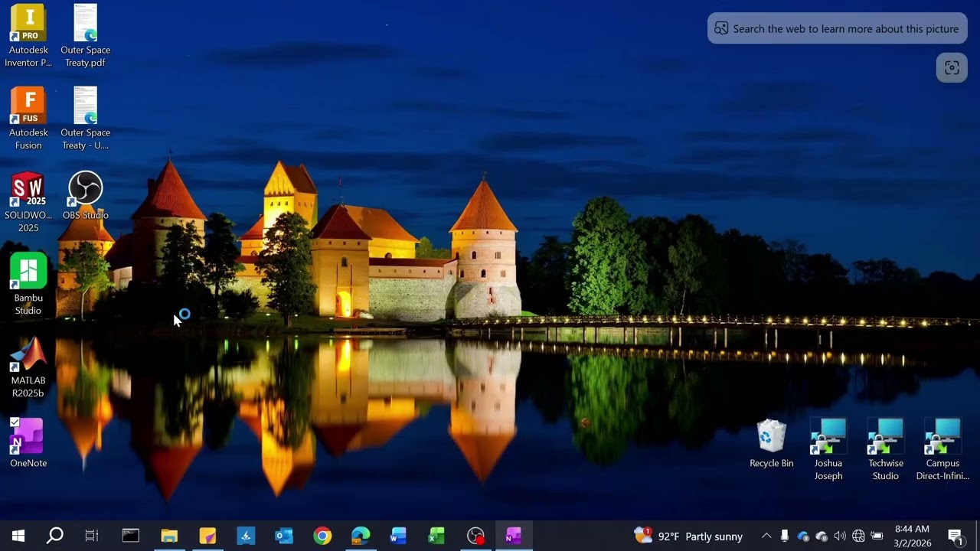
Task: Open the 92°F Partly sunny weather widget
Action: tap(688, 536)
